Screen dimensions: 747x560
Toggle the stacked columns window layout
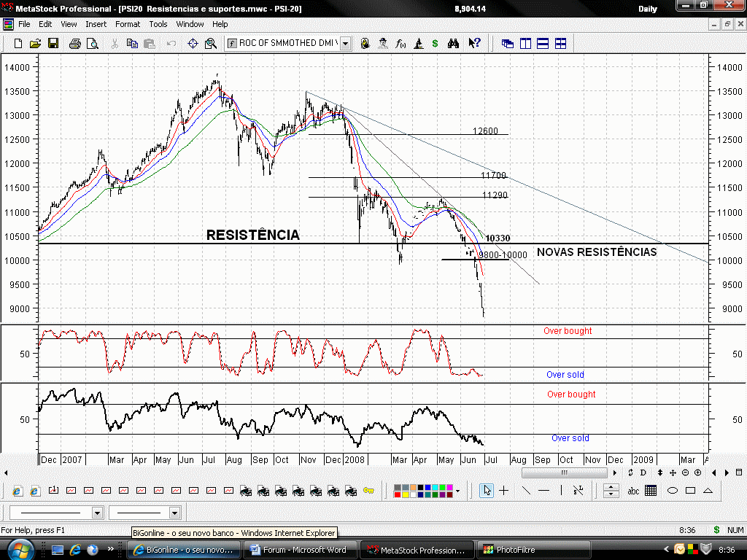click(x=525, y=43)
